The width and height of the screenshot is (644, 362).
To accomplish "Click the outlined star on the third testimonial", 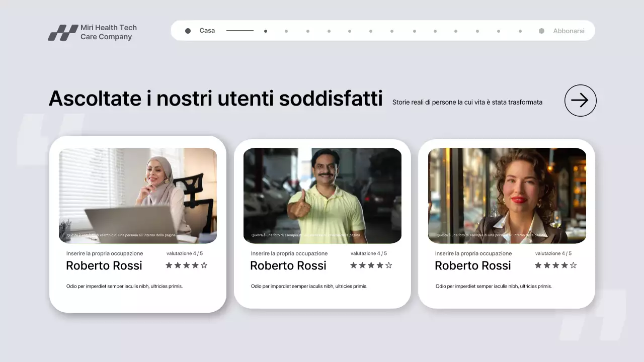I will click(573, 265).
